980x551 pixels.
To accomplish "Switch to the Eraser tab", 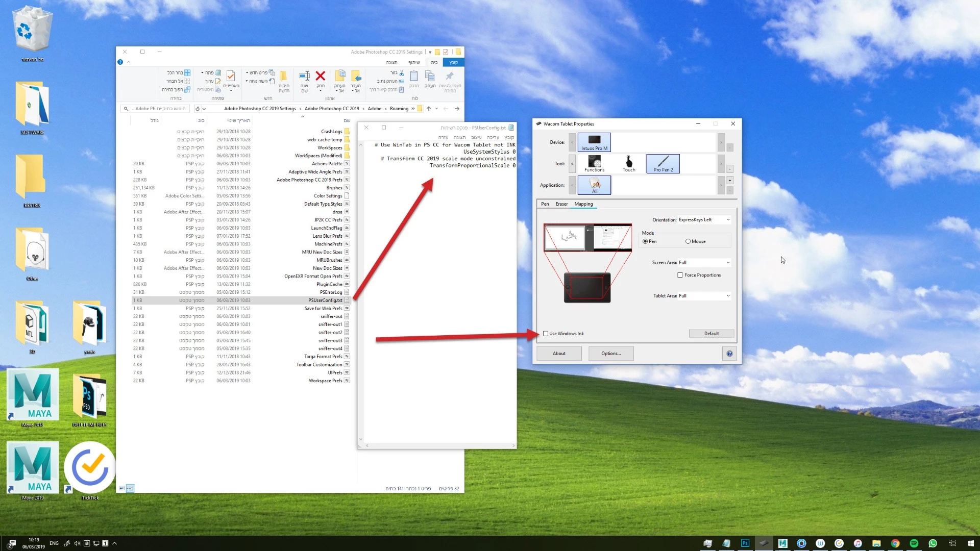I will [x=561, y=204].
